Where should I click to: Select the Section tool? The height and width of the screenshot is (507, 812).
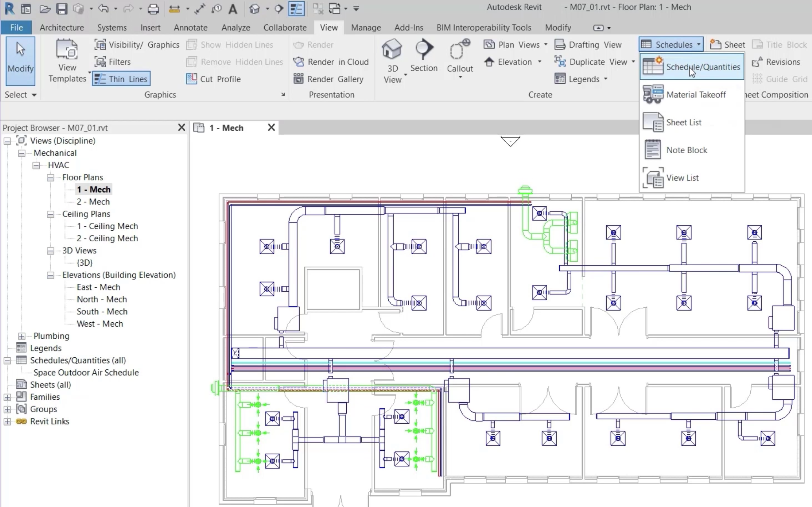[x=424, y=56]
